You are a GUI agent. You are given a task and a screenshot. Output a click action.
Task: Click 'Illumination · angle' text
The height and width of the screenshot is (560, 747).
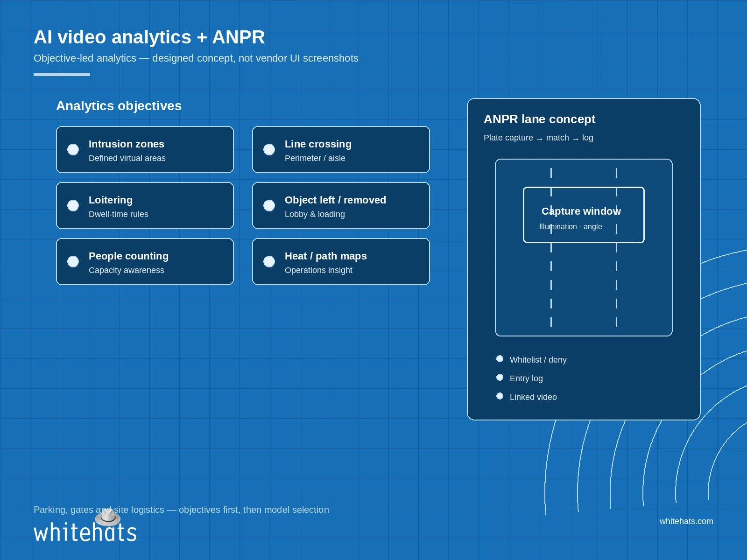tap(571, 226)
